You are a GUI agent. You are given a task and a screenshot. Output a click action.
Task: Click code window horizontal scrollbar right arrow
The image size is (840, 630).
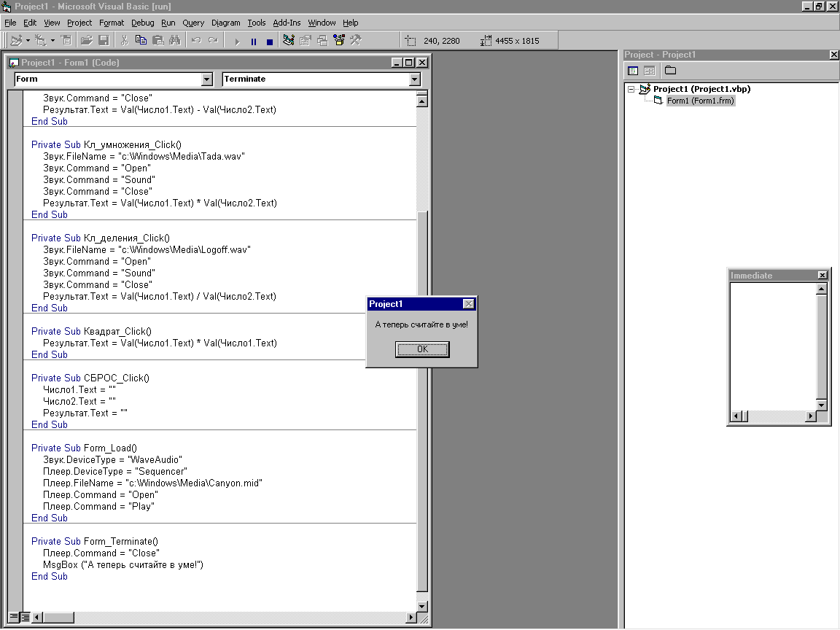pos(411,617)
